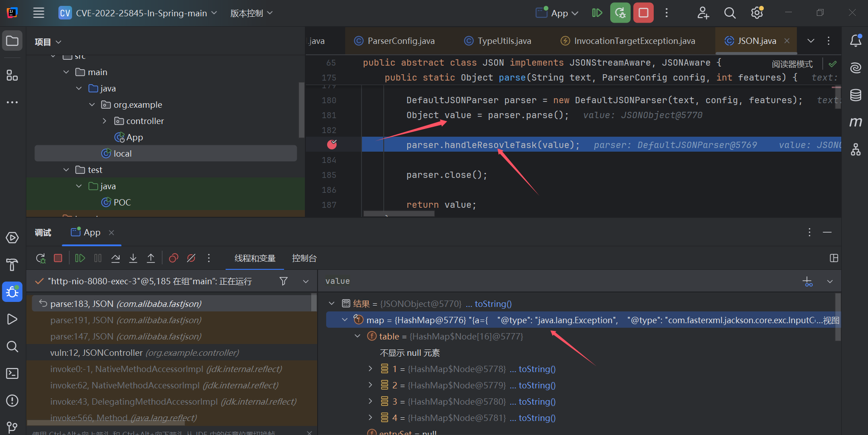Open the App run configuration dropdown
This screenshot has height=435, width=868.
[x=557, y=13]
